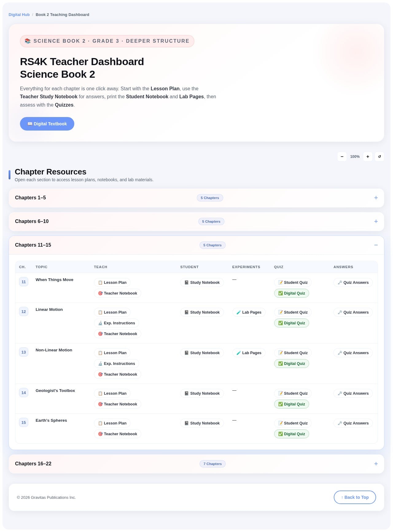Open Student Quiz for Linear Motion

point(293,312)
